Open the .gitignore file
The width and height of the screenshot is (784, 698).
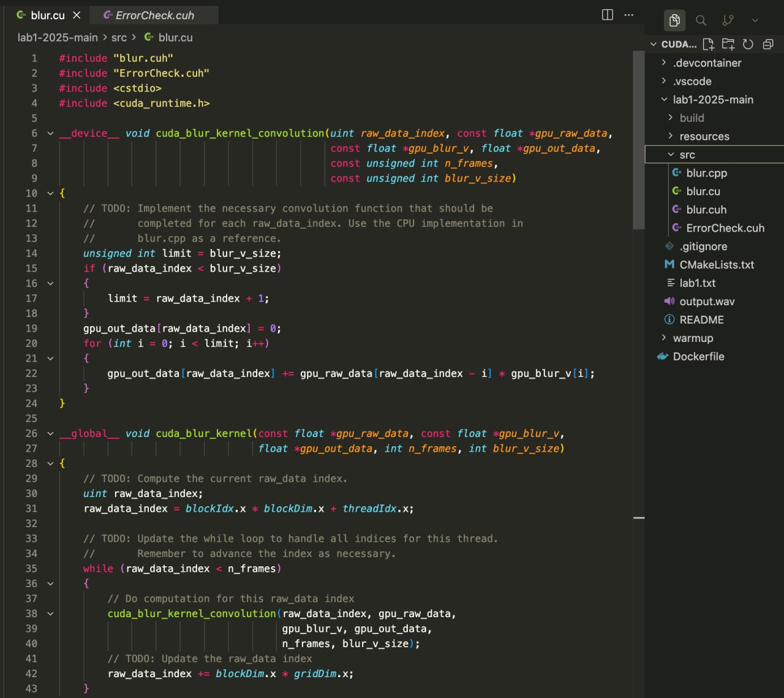pos(703,246)
